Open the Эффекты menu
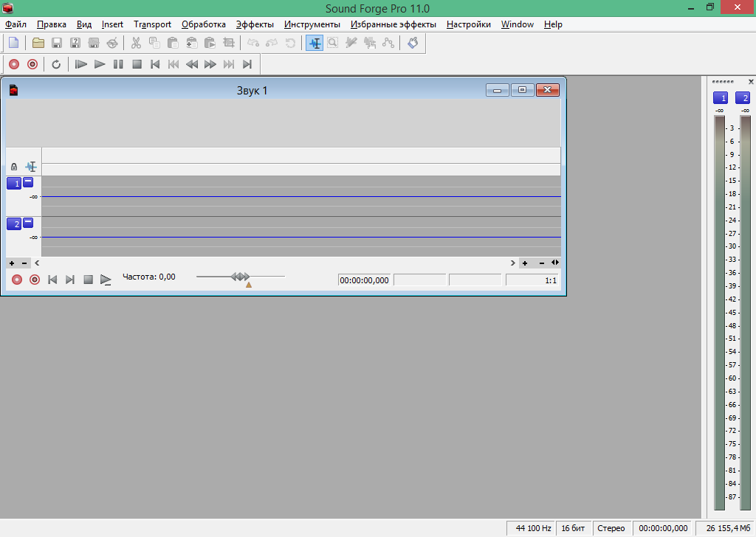The image size is (756, 537). 255,24
